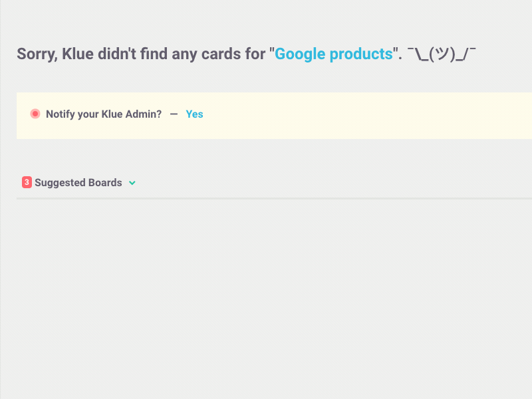The width and height of the screenshot is (532, 399).
Task: Click the gray left sidebar border
Action: pos(1,199)
